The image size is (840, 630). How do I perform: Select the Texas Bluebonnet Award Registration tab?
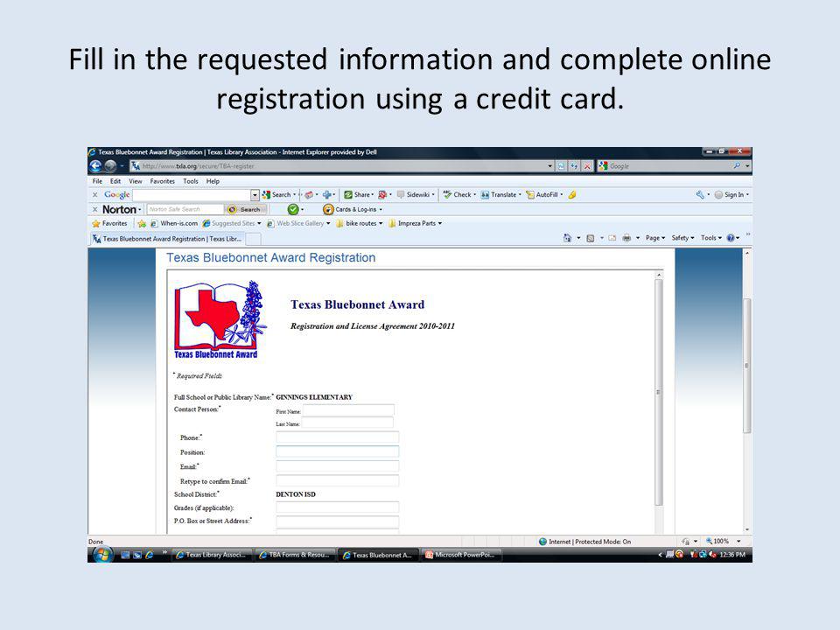pos(166,239)
